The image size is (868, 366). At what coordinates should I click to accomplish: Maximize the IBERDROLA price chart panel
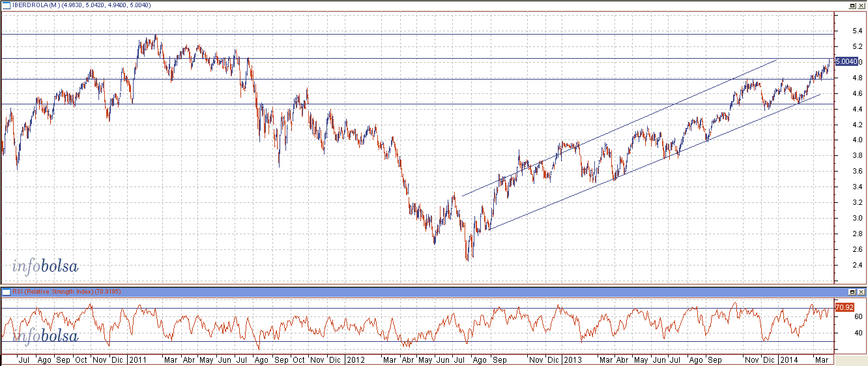(x=852, y=5)
